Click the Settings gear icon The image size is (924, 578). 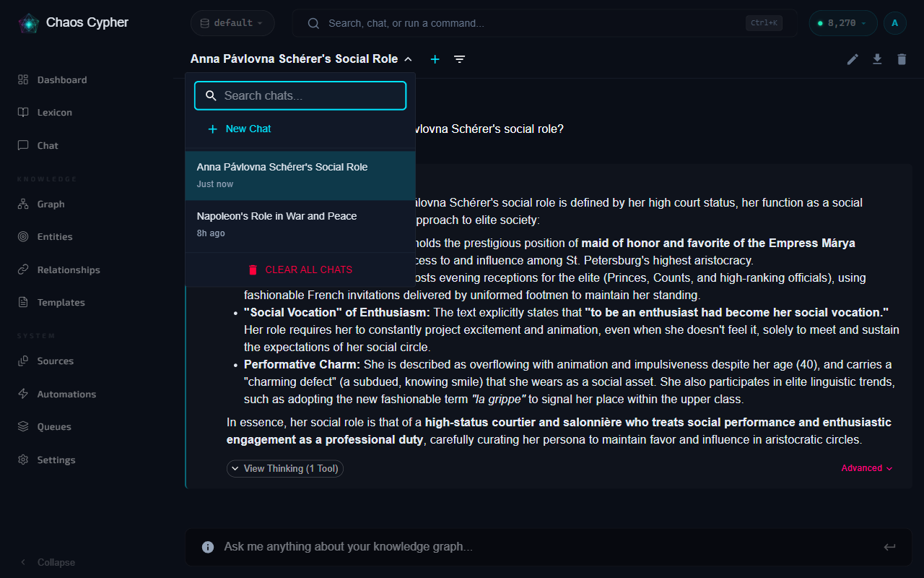[23, 460]
